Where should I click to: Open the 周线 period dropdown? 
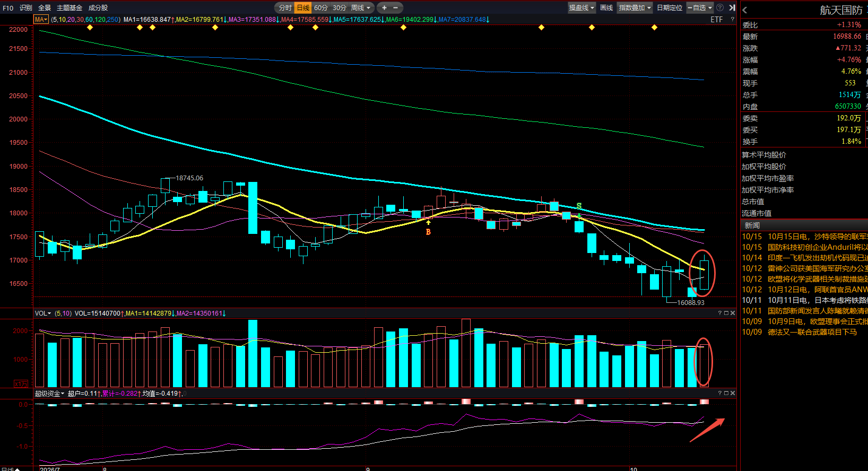tap(361, 7)
